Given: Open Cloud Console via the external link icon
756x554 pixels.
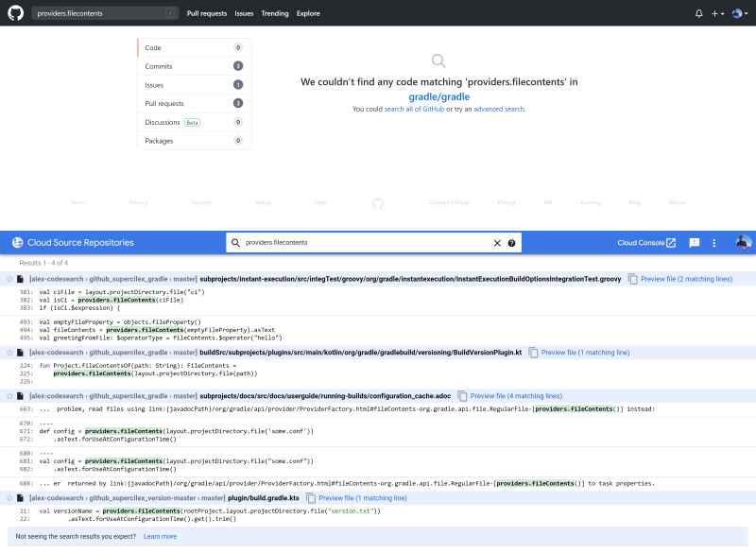Looking at the screenshot, I should pos(670,242).
